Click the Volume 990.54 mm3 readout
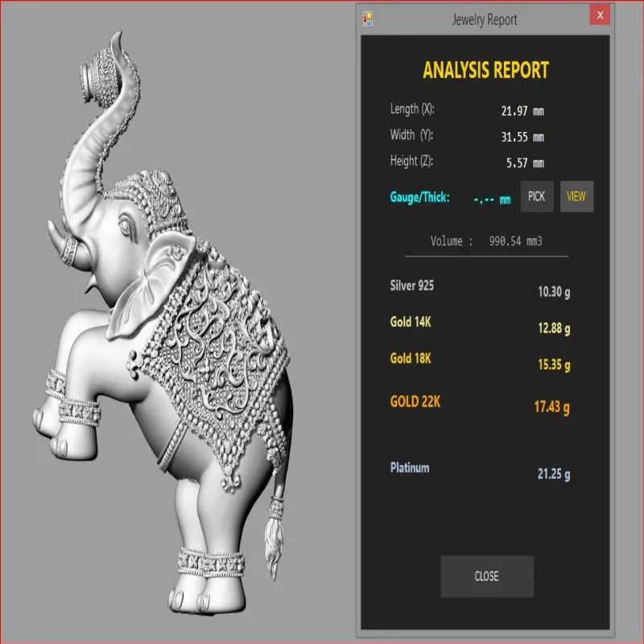The image size is (644, 644). coord(486,241)
